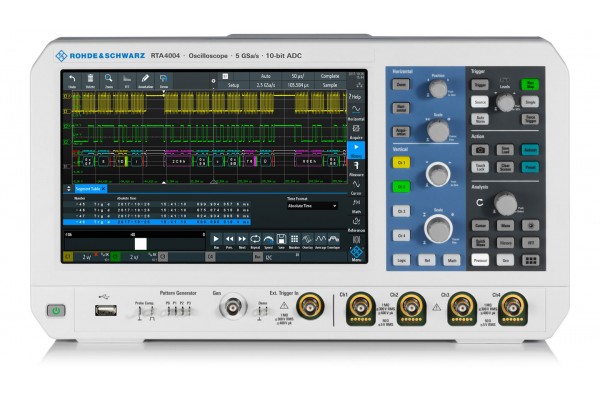This screenshot has width=600, height=400.
Task: Start history playback with Run
Action: point(216,241)
